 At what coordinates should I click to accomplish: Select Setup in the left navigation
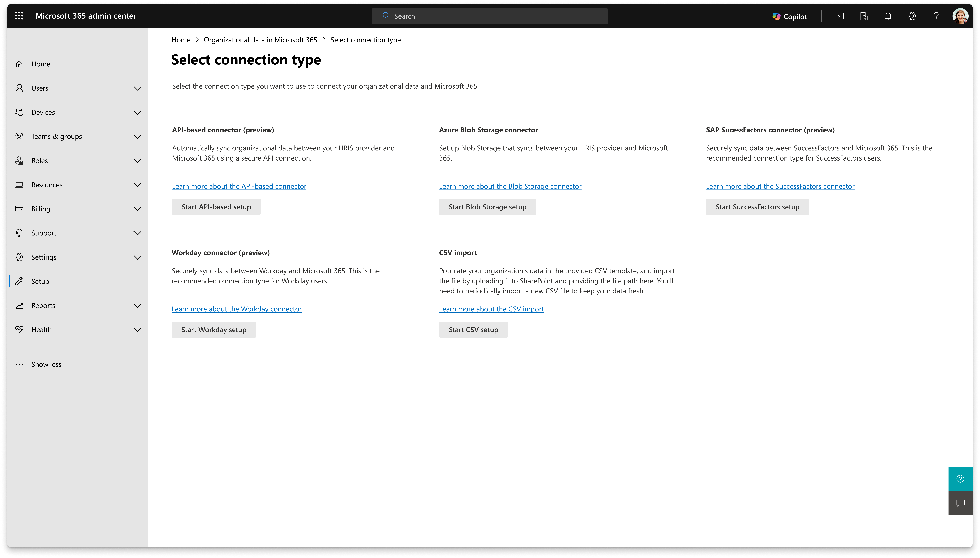point(40,281)
